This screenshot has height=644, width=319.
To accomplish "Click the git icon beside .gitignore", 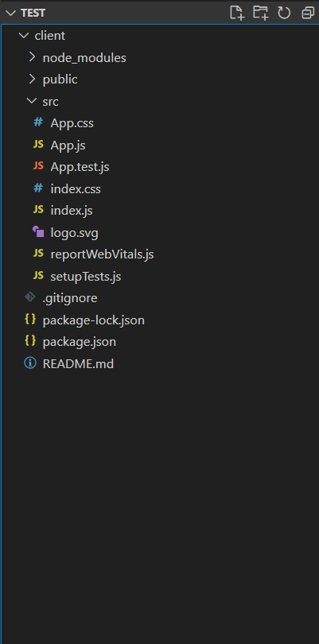I will point(30,297).
